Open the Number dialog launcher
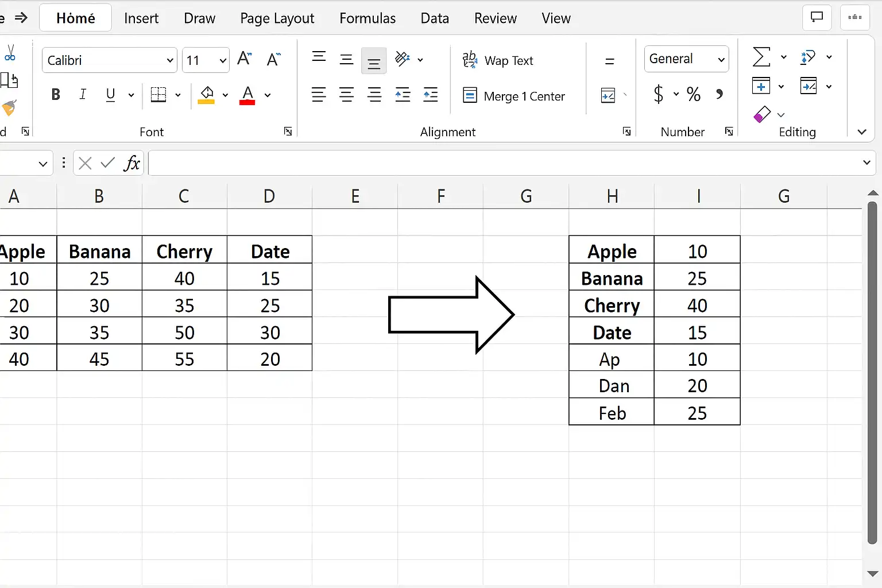This screenshot has width=882, height=588. pyautogui.click(x=729, y=131)
